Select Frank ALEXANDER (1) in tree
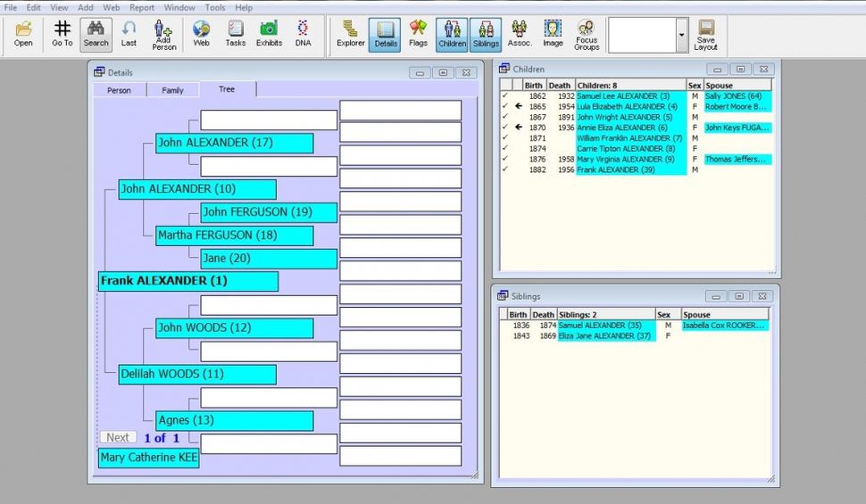This screenshot has height=504, width=866. pyautogui.click(x=188, y=281)
